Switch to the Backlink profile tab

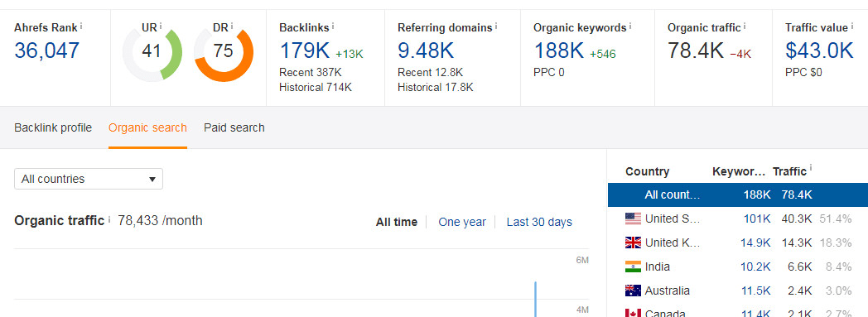pyautogui.click(x=53, y=127)
